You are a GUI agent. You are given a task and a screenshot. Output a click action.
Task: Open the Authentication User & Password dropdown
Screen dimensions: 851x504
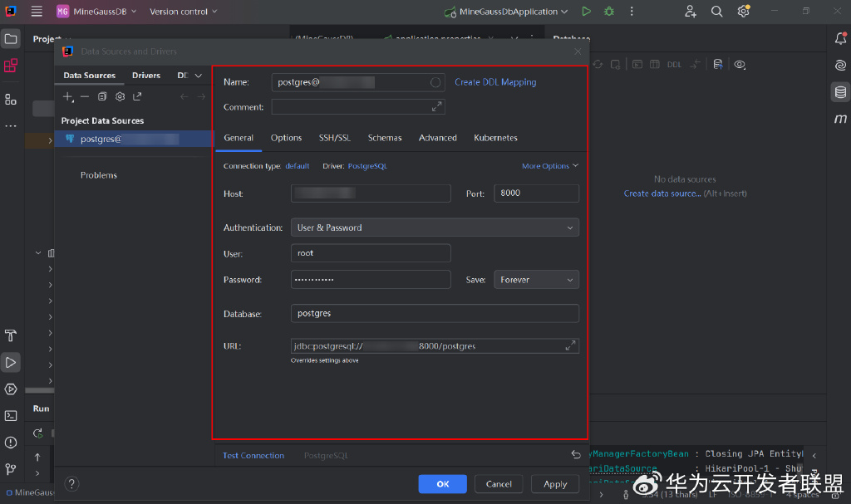[x=435, y=228]
